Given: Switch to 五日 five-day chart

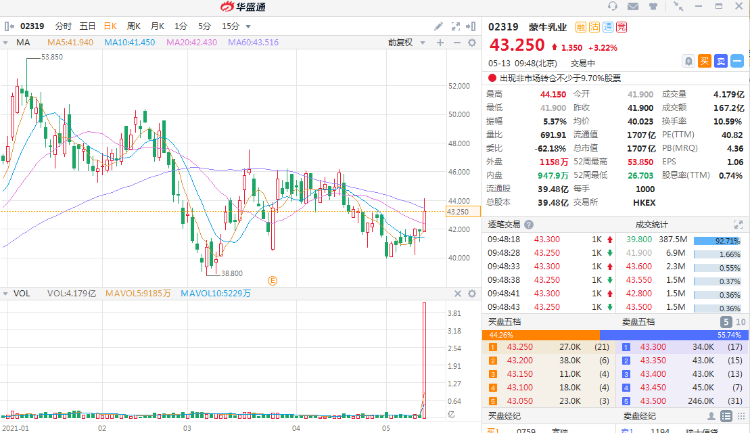Looking at the screenshot, I should tap(88, 26).
